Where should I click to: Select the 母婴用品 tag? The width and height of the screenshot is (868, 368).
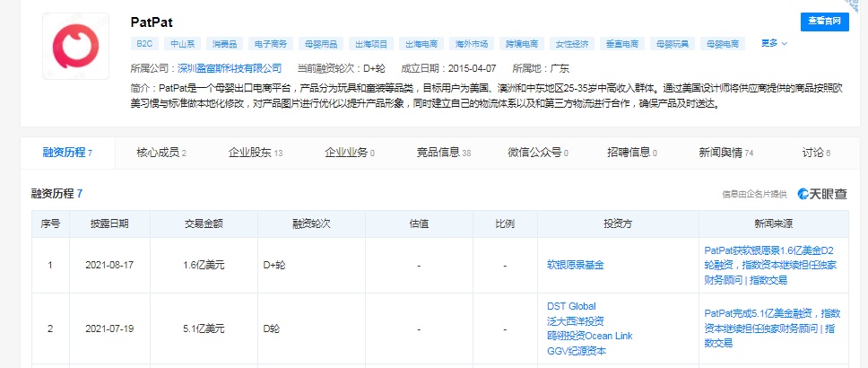(x=320, y=44)
